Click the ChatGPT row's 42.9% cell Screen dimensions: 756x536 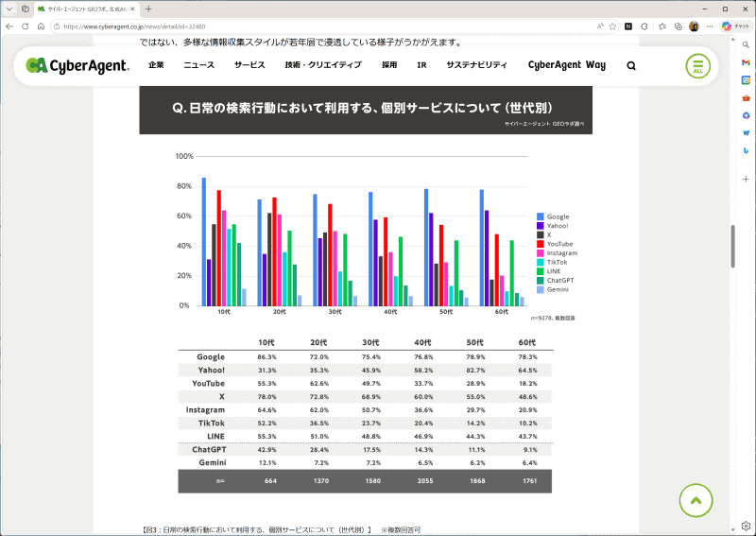(x=266, y=449)
